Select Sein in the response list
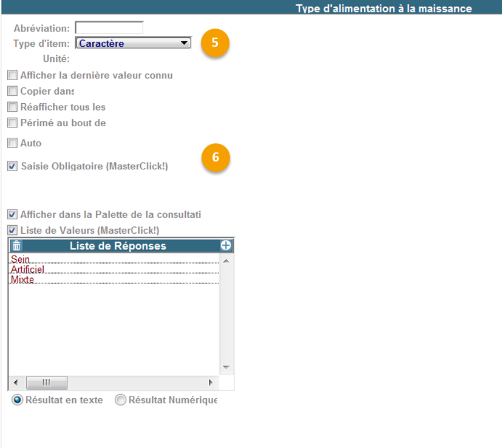 pos(20,259)
